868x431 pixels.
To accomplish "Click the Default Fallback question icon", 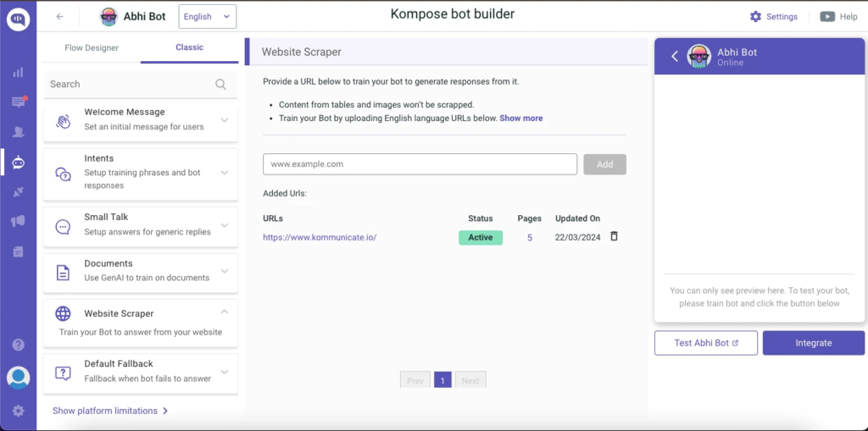I will coord(63,373).
